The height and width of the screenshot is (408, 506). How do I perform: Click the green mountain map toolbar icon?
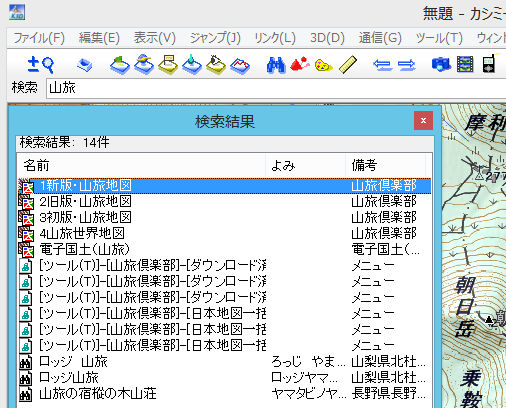[120, 65]
